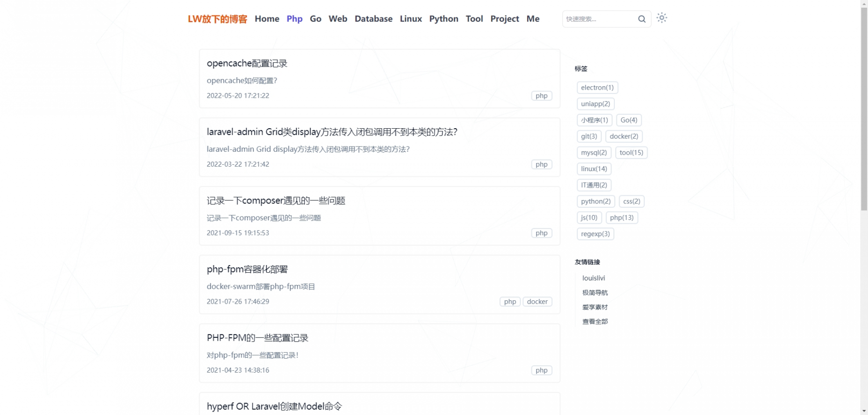Open the 爱享素材 friend link

point(595,307)
